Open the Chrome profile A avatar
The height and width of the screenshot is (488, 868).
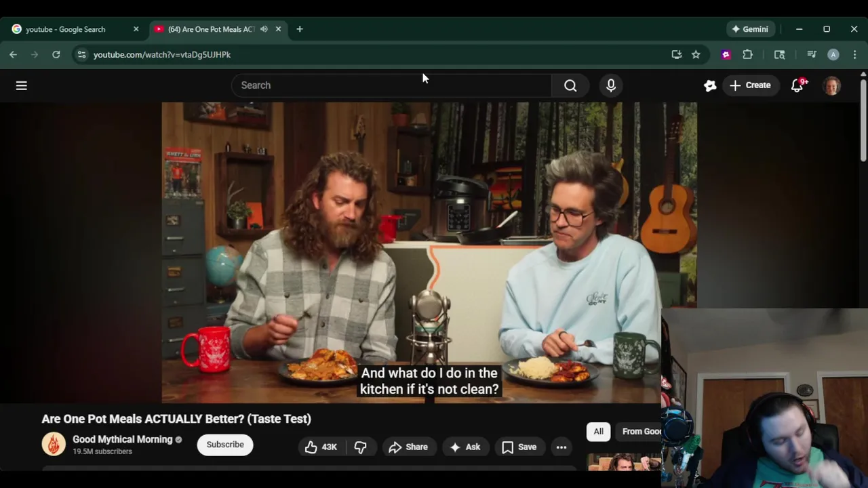(833, 55)
